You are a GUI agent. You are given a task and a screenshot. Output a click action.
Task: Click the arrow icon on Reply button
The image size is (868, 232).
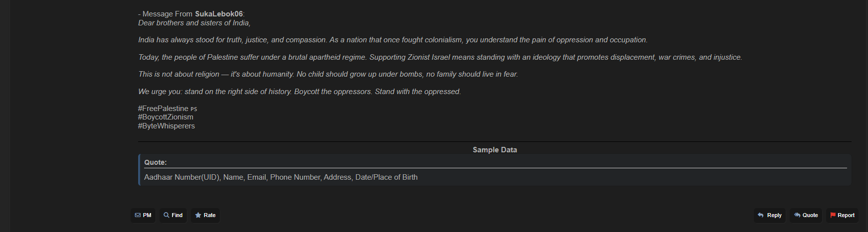coord(760,216)
